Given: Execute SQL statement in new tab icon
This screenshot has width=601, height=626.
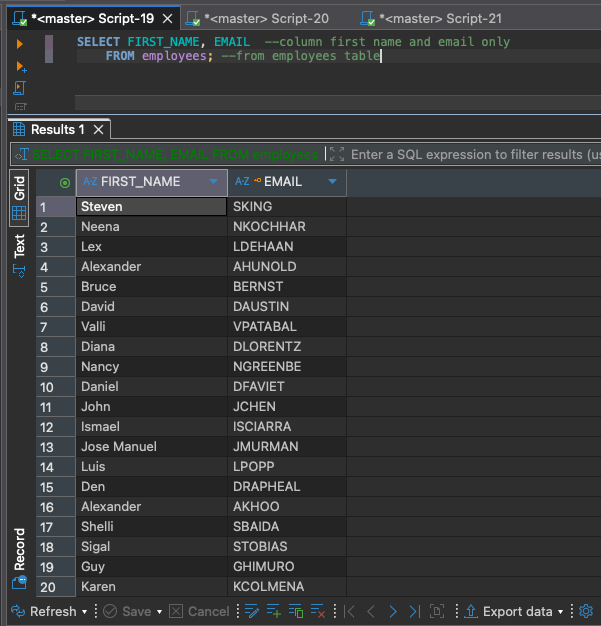Looking at the screenshot, I should (21, 66).
